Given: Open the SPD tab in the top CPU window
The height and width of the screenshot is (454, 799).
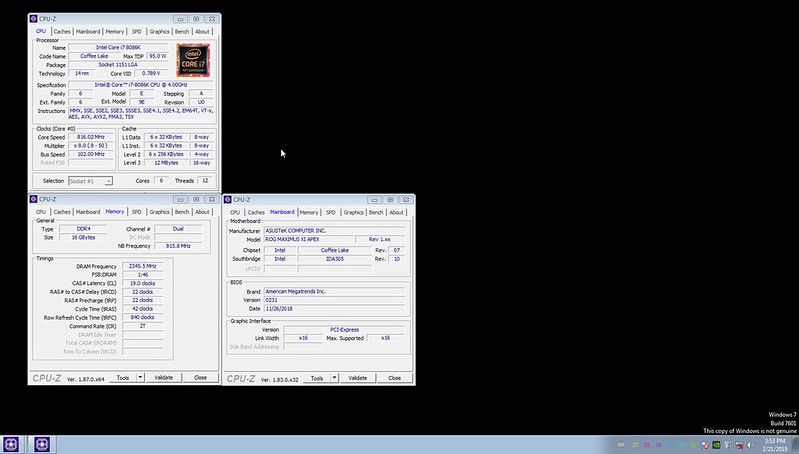Looking at the screenshot, I should pyautogui.click(x=137, y=32).
